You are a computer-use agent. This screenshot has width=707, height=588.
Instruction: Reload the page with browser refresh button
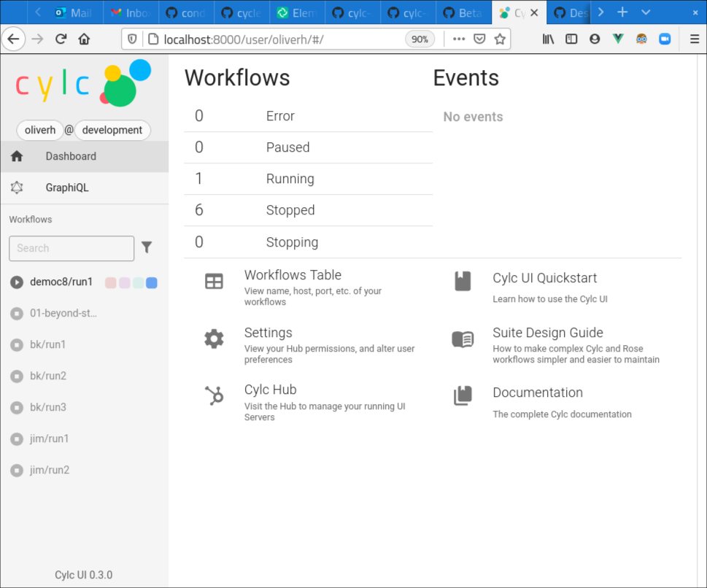61,39
